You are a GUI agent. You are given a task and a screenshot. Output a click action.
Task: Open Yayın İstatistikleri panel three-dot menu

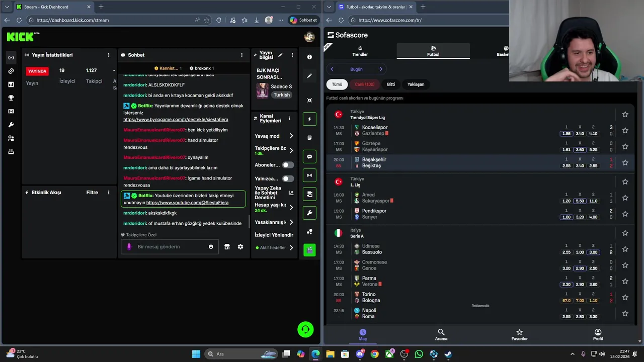click(x=108, y=55)
